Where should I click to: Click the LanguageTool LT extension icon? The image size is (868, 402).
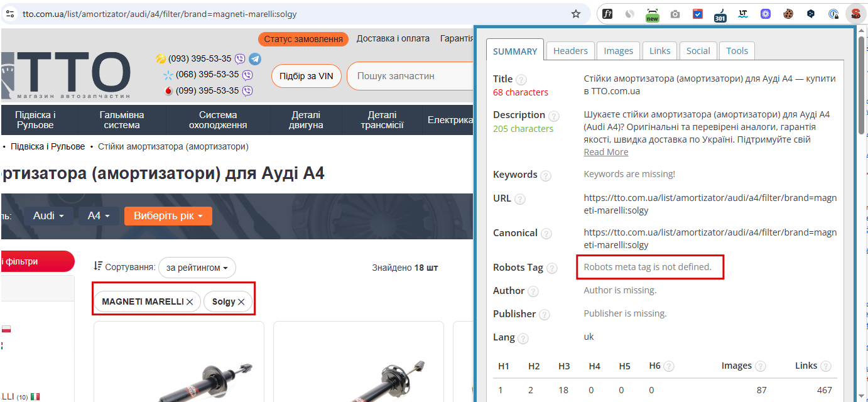point(743,13)
